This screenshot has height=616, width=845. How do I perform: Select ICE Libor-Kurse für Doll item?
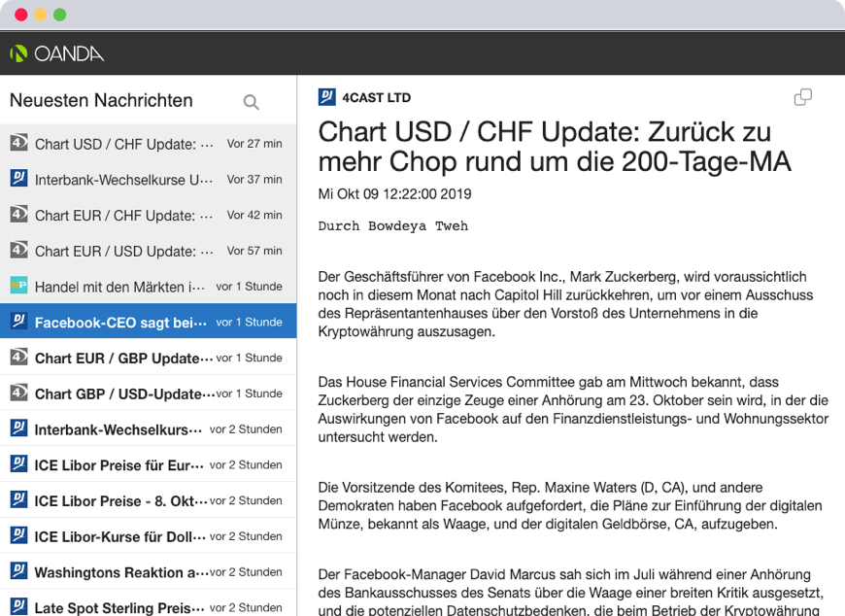tap(118, 536)
